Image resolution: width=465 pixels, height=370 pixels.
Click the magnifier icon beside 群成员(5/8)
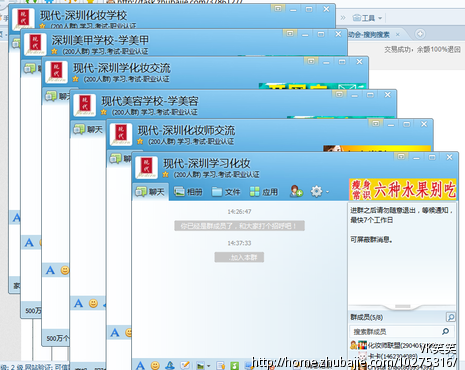click(x=450, y=317)
